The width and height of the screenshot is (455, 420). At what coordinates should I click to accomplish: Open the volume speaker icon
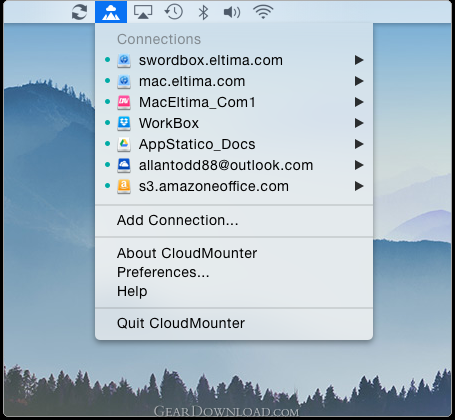pos(232,12)
